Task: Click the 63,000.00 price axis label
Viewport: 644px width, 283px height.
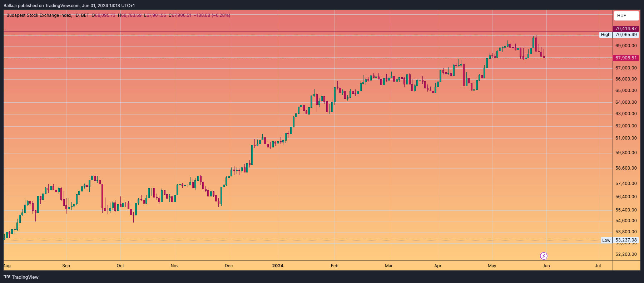Action: tap(626, 114)
